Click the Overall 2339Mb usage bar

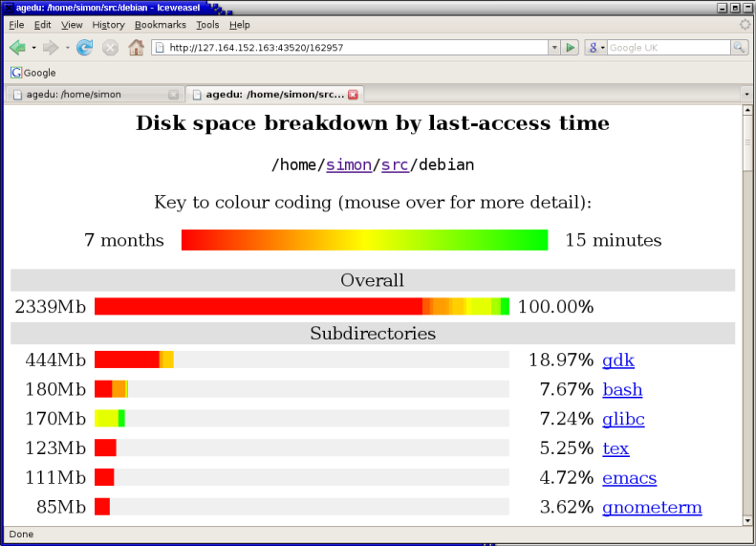(302, 306)
